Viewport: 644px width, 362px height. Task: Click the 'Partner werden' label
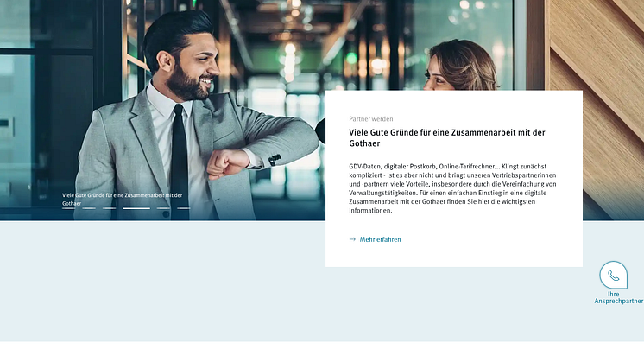coord(371,119)
